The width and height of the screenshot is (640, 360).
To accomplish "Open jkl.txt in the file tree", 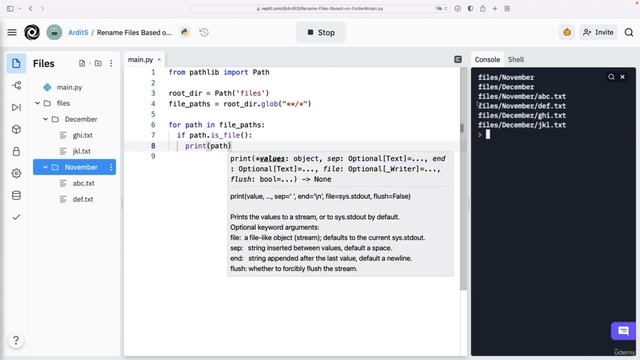I will point(81,151).
